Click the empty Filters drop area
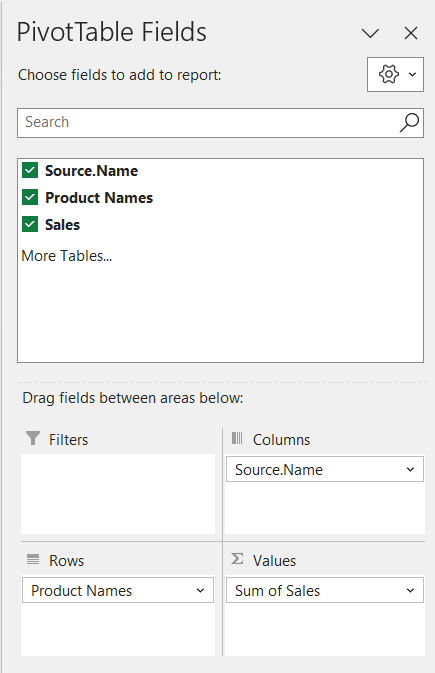Image resolution: width=435 pixels, height=673 pixels. click(x=118, y=494)
